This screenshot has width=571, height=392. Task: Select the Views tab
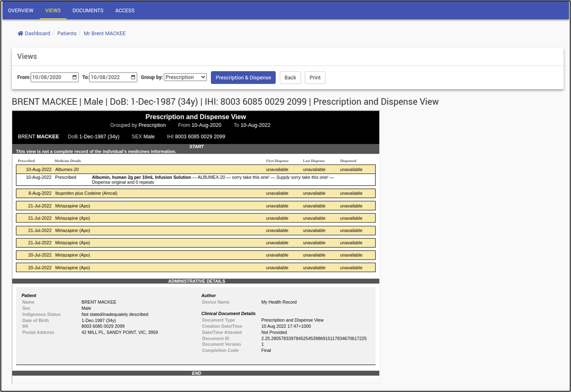point(53,11)
